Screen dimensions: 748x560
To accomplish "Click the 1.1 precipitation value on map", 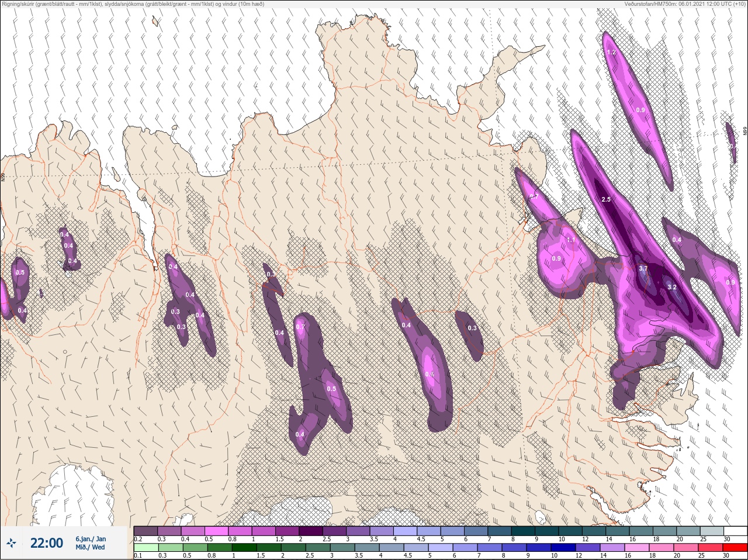I will point(571,240).
